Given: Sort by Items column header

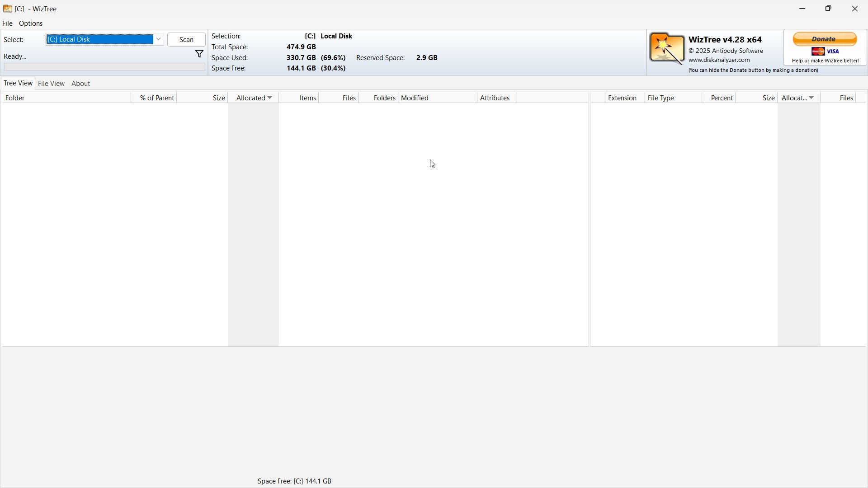Looking at the screenshot, I should click(x=299, y=98).
